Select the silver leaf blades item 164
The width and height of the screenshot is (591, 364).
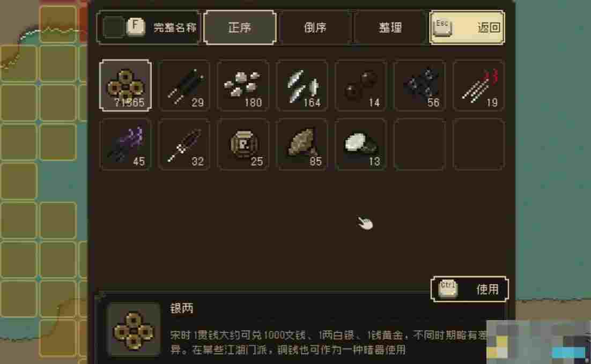pos(302,86)
